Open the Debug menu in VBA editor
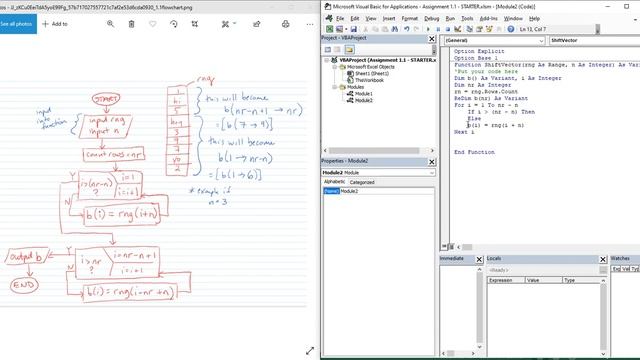Screen dimensions: 640x360 [x=431, y=18]
